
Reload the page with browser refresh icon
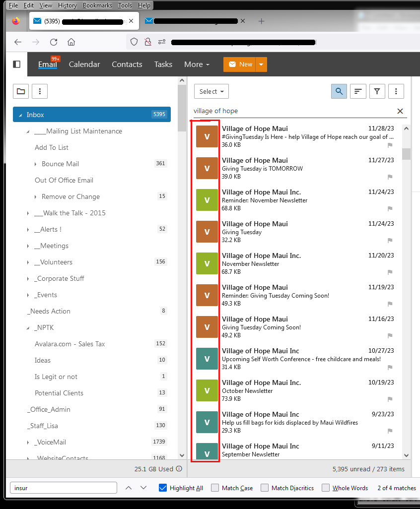54,42
